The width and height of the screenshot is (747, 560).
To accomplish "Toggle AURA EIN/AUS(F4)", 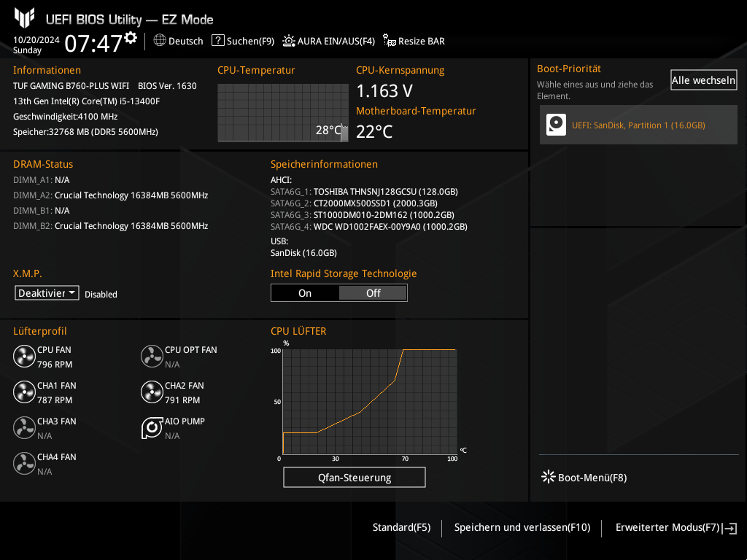I will coord(336,41).
